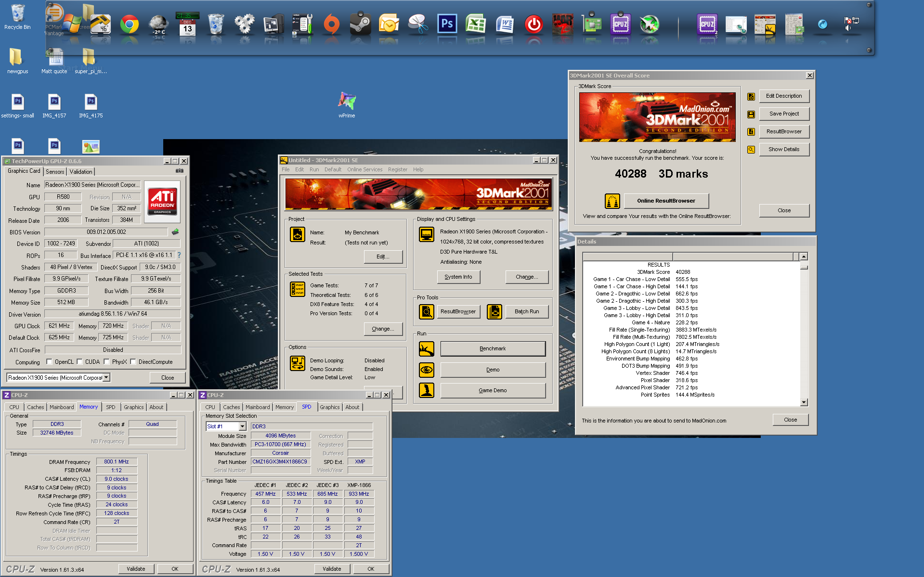Click the red power button dock icon
The image size is (924, 577).
pyautogui.click(x=534, y=24)
